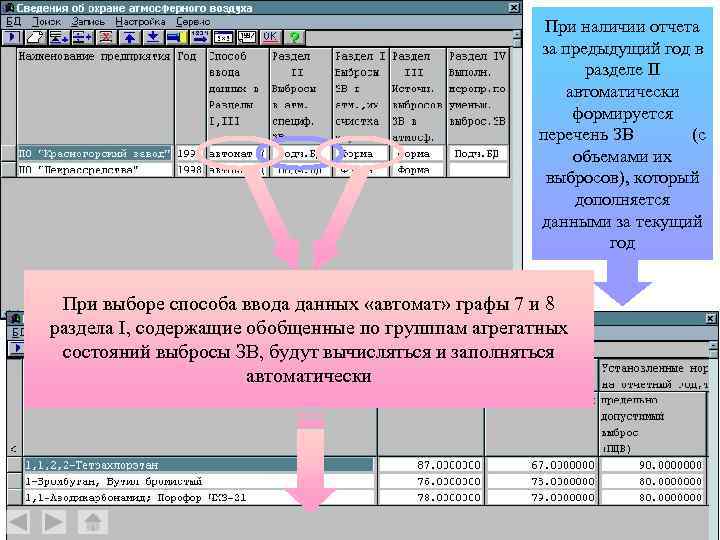Click the blank page new record icon

click(x=35, y=37)
